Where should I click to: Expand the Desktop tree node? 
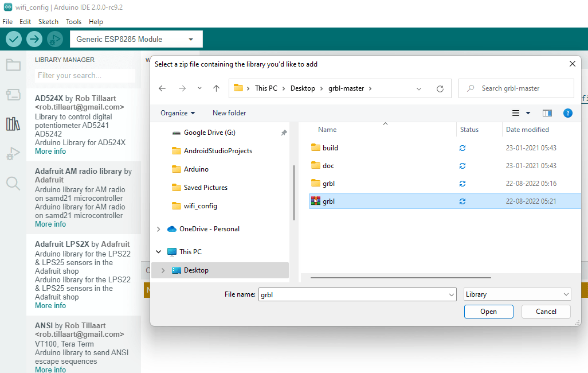click(x=163, y=270)
